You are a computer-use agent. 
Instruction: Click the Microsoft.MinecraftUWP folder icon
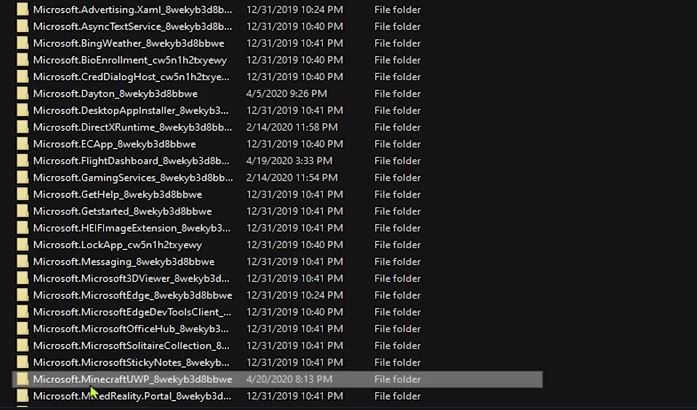point(23,379)
